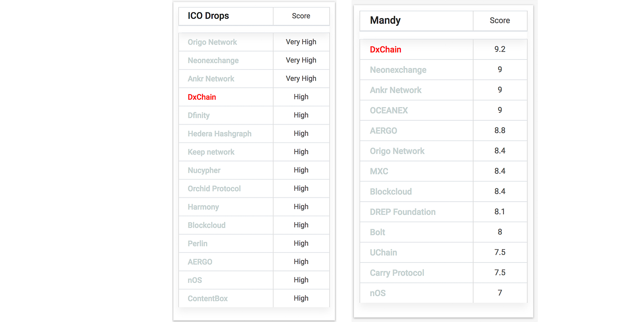The height and width of the screenshot is (322, 644).
Task: Click Keep network in ICO Drops table
Action: (x=211, y=152)
